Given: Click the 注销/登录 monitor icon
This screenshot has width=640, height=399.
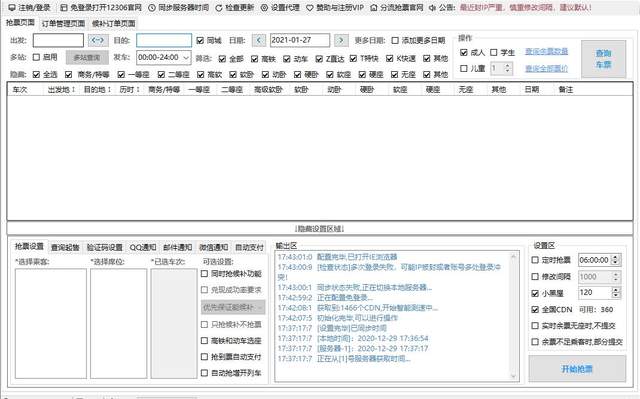Looking at the screenshot, I should tap(12, 8).
